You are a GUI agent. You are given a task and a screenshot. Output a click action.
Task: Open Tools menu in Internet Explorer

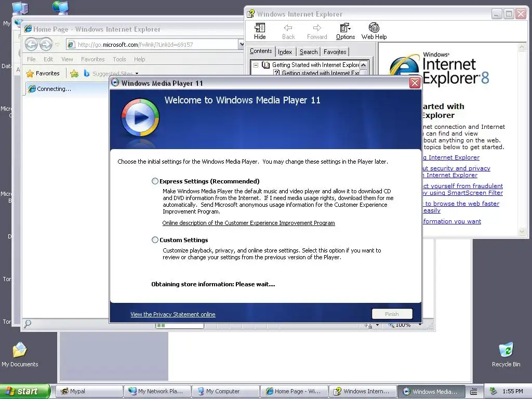pos(119,59)
